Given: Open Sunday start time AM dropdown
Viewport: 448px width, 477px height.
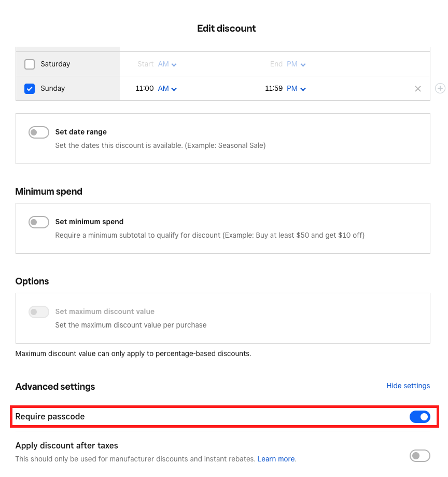Looking at the screenshot, I should 167,89.
